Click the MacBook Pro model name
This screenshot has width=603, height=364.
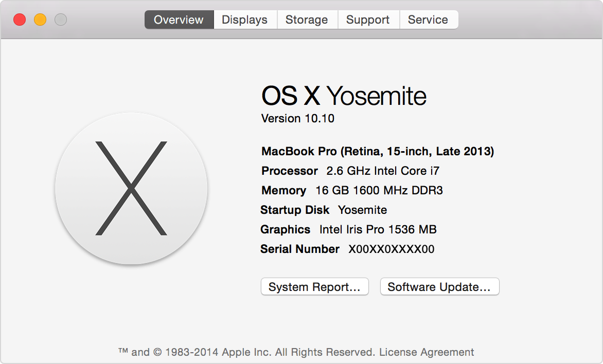point(378,151)
